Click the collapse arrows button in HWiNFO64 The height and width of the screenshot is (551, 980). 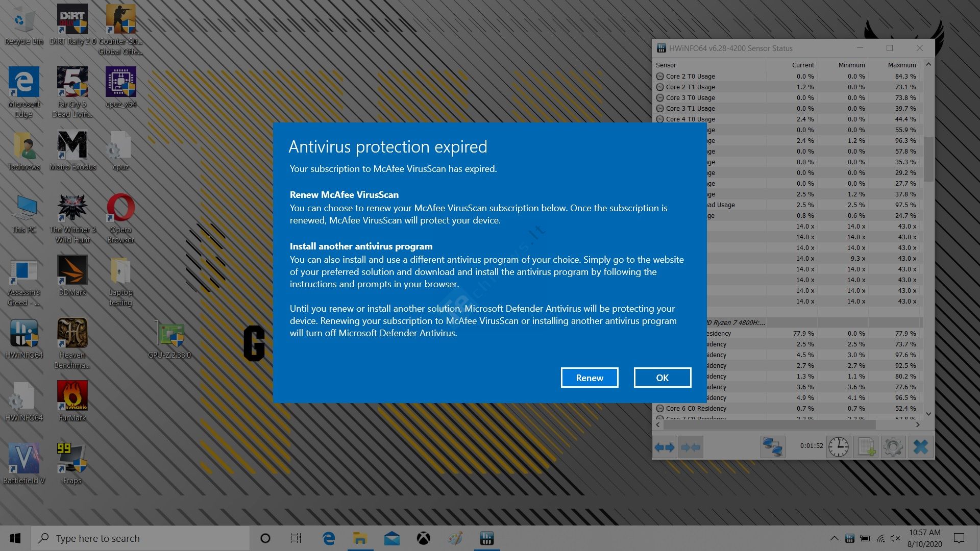coord(691,447)
